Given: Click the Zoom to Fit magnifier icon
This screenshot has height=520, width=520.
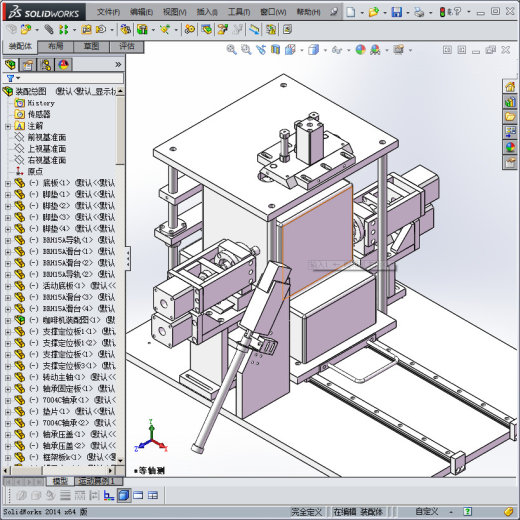Looking at the screenshot, I should (x=231, y=50).
